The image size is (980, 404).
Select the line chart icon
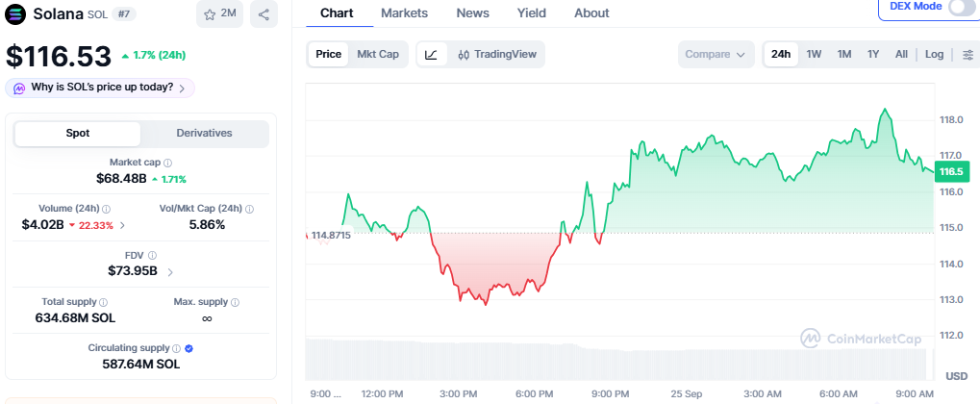pyautogui.click(x=431, y=55)
